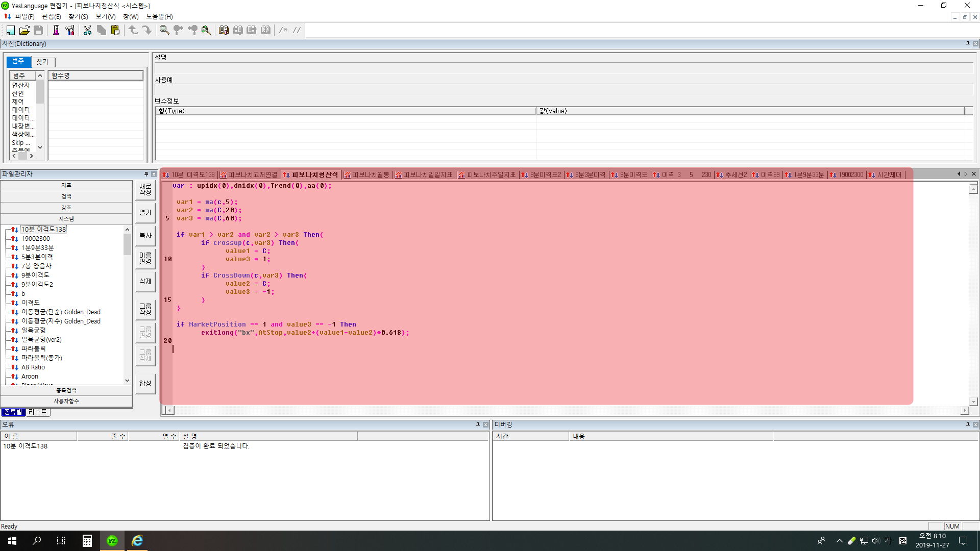Toggle pin on the 사전(Dictionary) panel
This screenshot has height=551, width=980.
pos(967,44)
